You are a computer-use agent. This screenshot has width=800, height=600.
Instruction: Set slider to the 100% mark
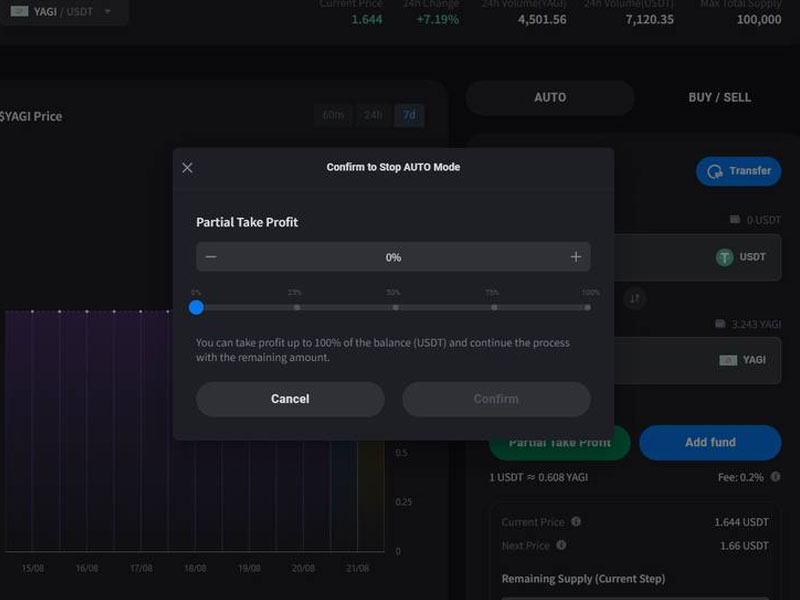pyautogui.click(x=588, y=307)
